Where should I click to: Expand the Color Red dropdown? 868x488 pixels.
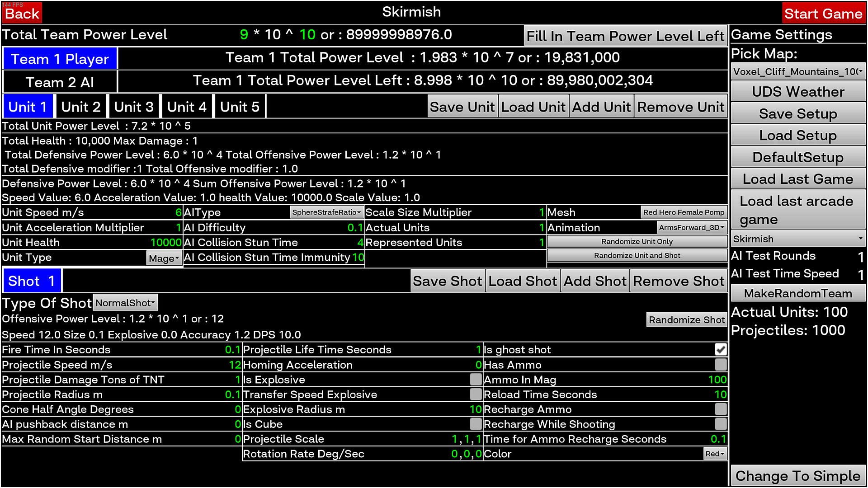coord(715,454)
